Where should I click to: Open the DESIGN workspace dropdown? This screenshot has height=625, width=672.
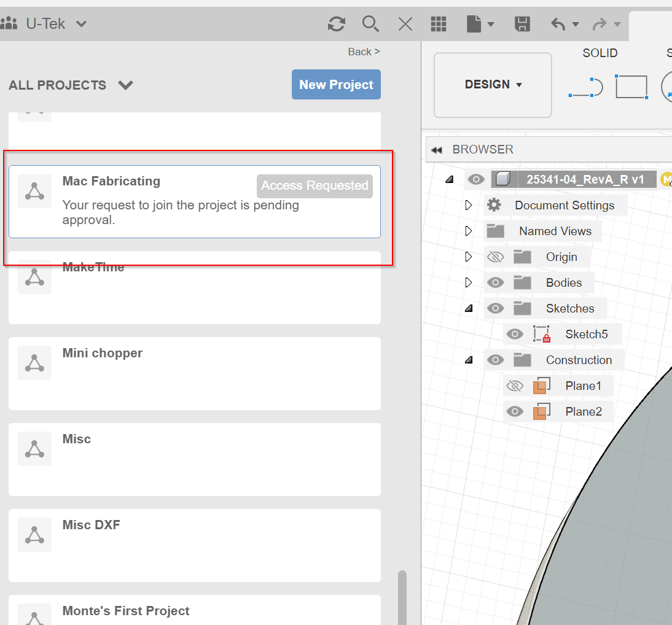pyautogui.click(x=493, y=84)
